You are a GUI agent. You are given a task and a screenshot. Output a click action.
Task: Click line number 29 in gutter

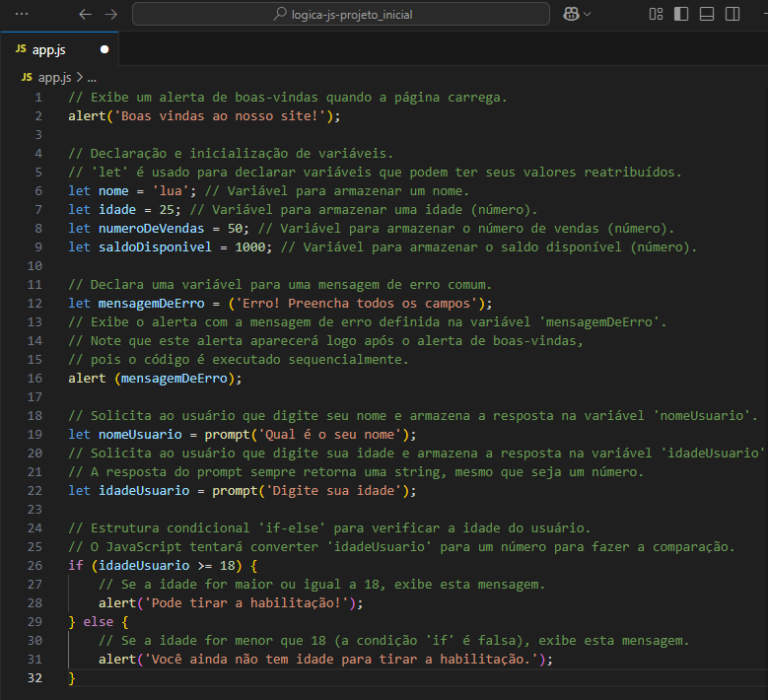[35, 622]
